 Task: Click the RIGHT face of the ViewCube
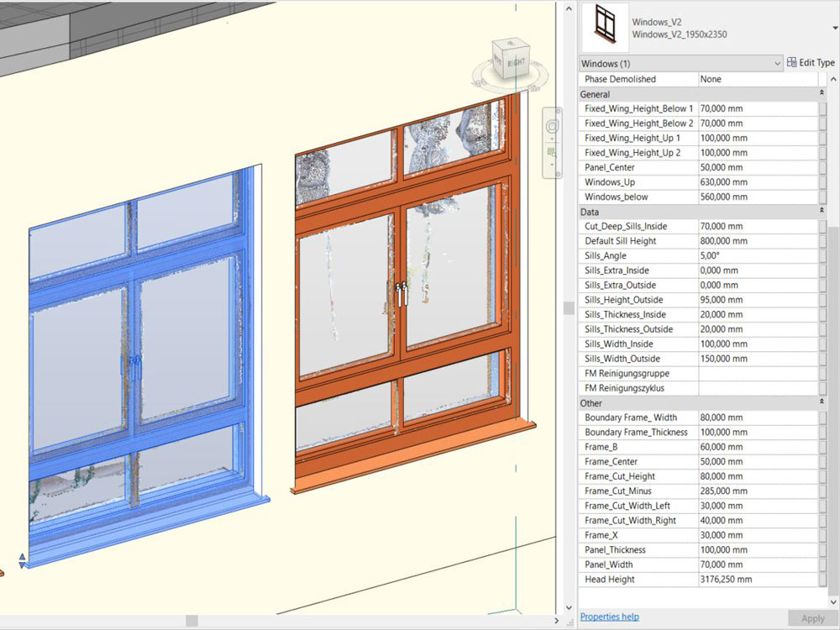[x=516, y=62]
